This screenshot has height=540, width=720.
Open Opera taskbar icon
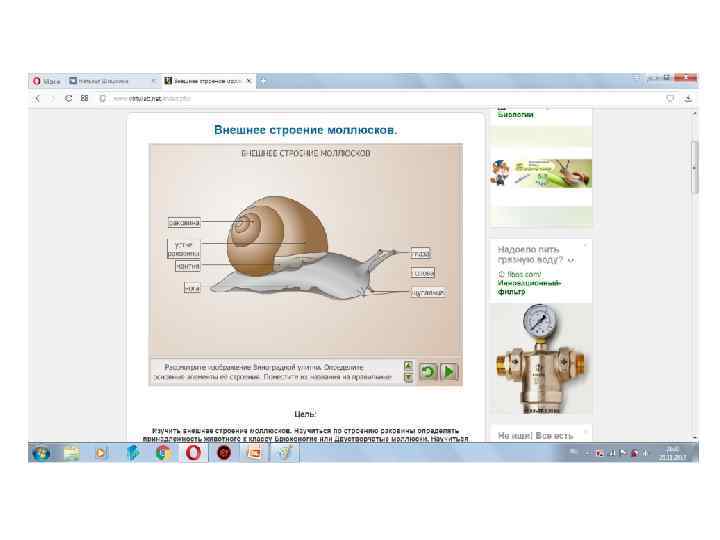193,453
